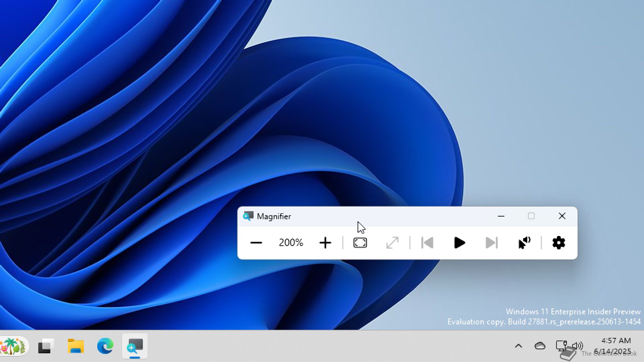The image size is (644, 362).
Task: Click the Magnifier app icon in title bar
Action: click(248, 216)
